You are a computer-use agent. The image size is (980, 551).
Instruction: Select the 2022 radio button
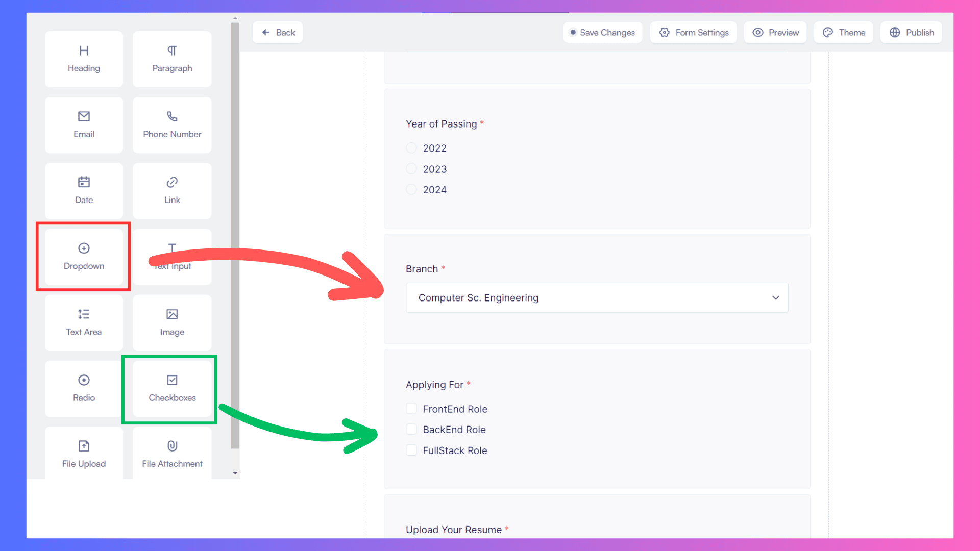[412, 148]
